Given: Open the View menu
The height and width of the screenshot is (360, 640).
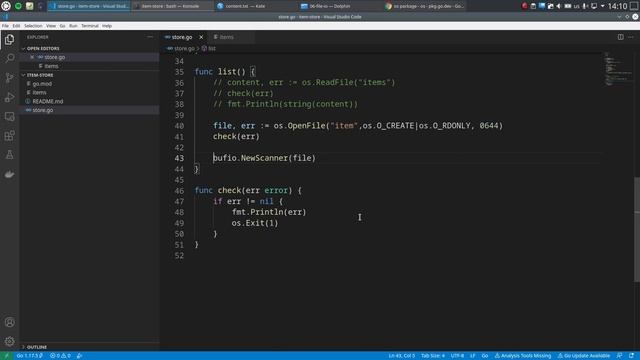Looking at the screenshot, I should tap(51, 26).
